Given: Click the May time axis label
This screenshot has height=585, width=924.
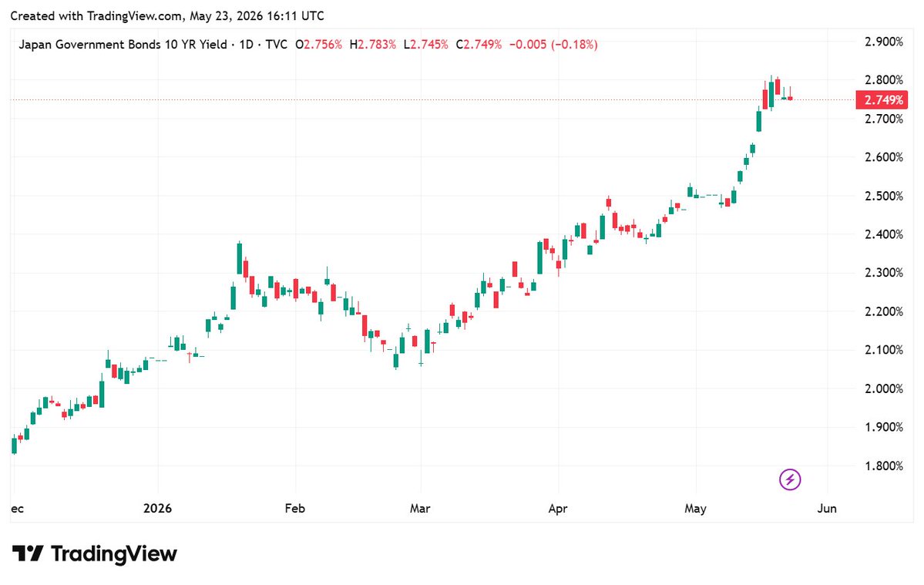Looking at the screenshot, I should (695, 509).
